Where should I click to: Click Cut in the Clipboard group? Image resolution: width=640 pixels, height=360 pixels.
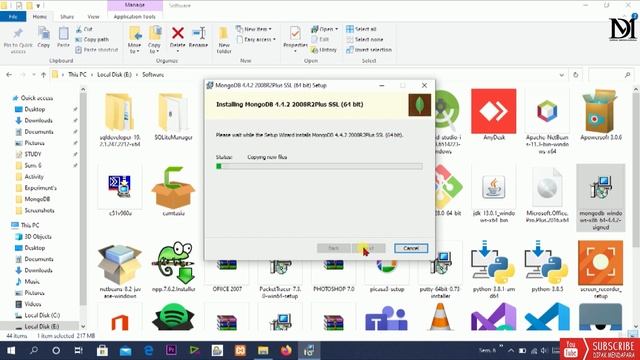click(84, 29)
